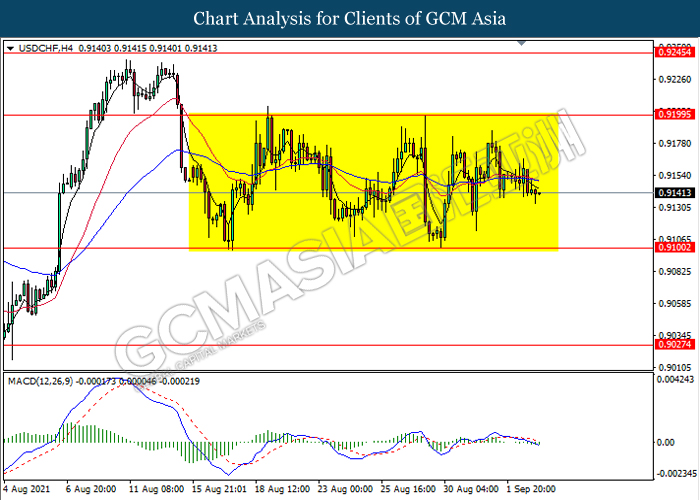Click the 1 Sep 20:00 time label

click(x=531, y=489)
